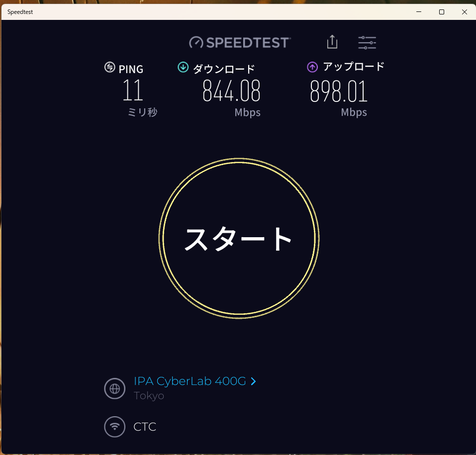Image resolution: width=476 pixels, height=455 pixels.
Task: Open connection options via the sliders control
Action: (x=367, y=42)
